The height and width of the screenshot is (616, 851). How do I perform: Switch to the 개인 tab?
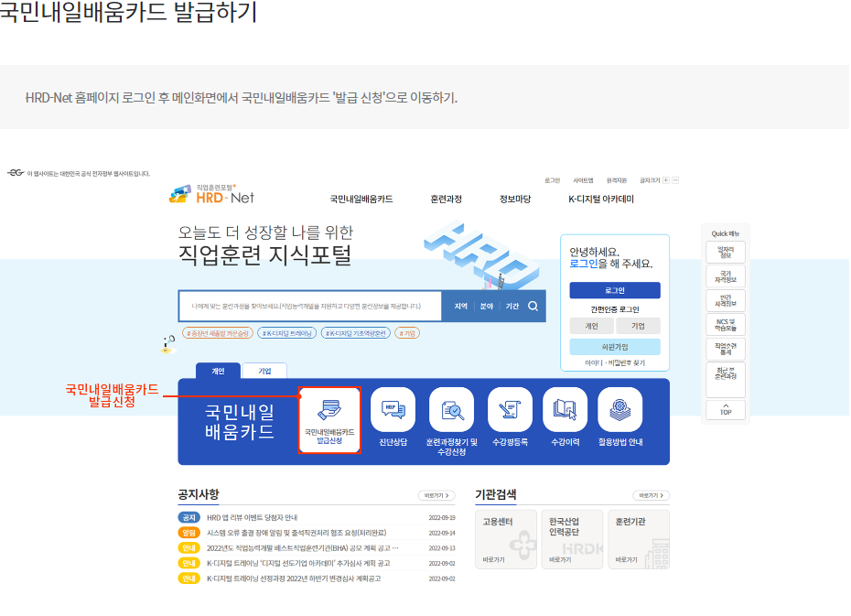point(218,371)
